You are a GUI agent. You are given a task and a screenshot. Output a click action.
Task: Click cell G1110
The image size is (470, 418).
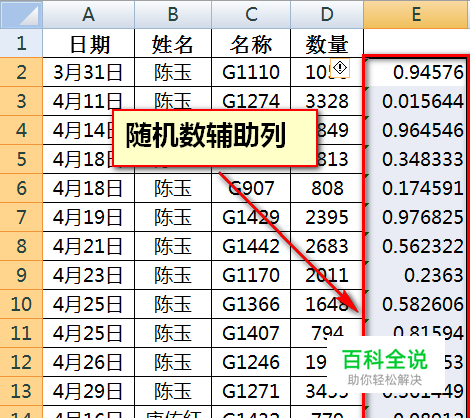pos(251,72)
